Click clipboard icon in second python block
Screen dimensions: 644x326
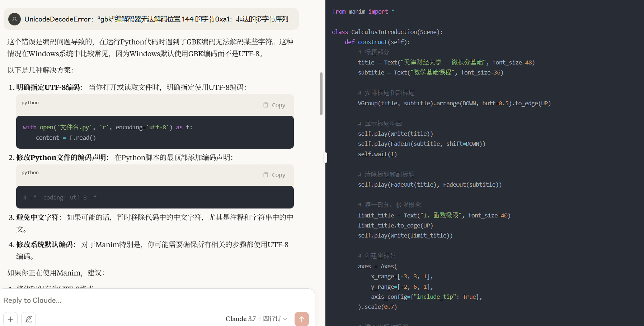pyautogui.click(x=265, y=175)
